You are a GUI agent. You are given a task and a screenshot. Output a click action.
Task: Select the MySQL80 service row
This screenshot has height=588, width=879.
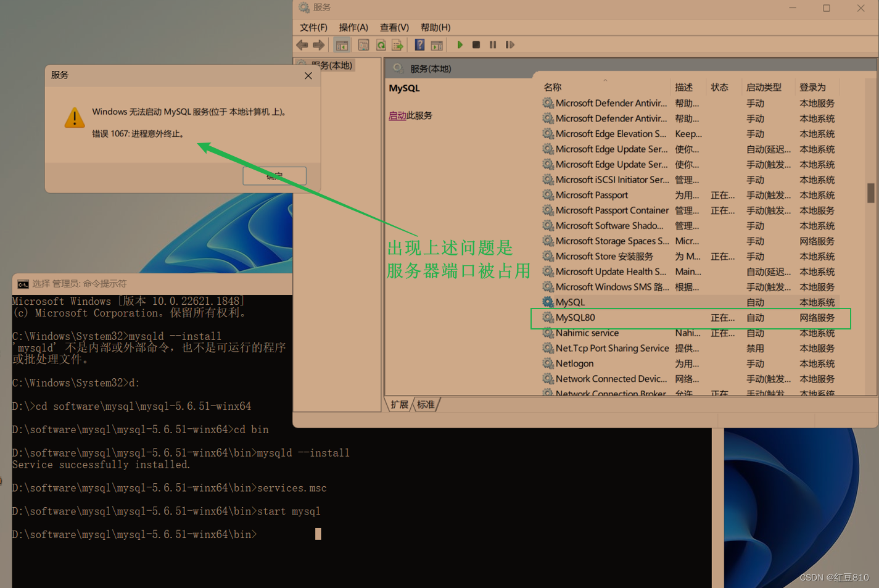(x=690, y=318)
